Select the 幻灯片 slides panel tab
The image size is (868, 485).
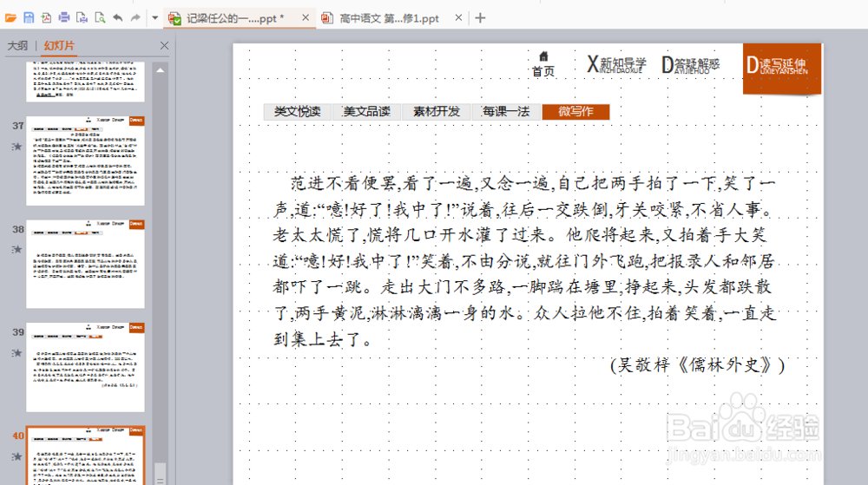click(x=59, y=45)
